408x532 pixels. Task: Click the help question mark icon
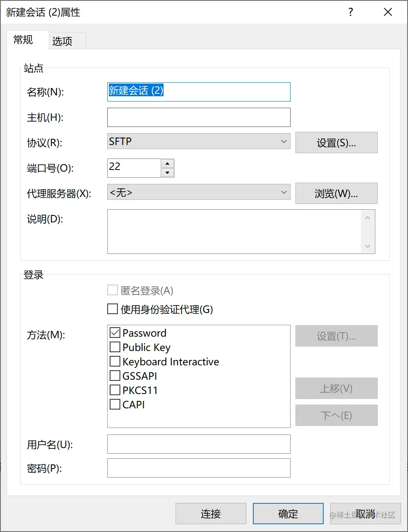tap(350, 12)
